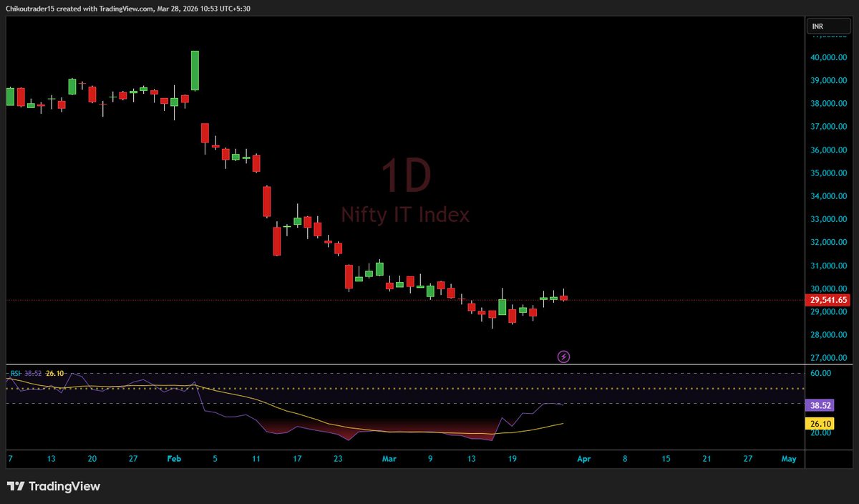Click the 1D timeframe watermark text

tap(405, 176)
